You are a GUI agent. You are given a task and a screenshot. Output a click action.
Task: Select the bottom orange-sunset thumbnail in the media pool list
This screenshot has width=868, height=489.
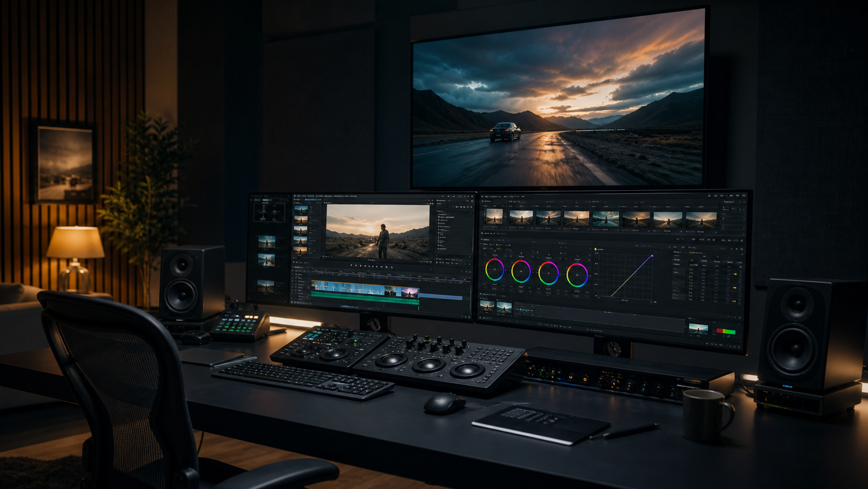[300, 251]
